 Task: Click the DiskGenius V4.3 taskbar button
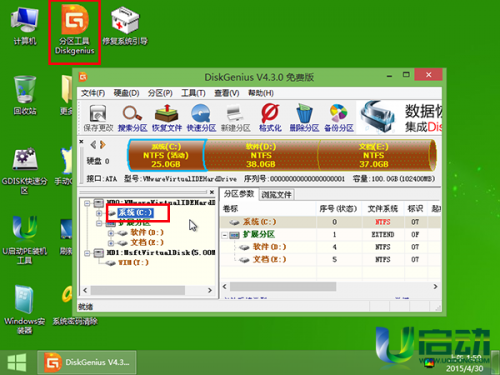pyautogui.click(x=87, y=362)
